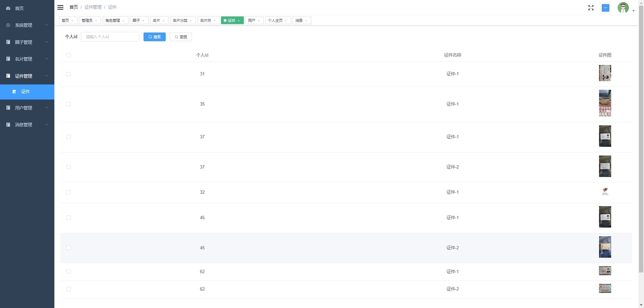This screenshot has width=644, height=308.
Task: Toggle the sidebar with the hamburger icon
Action: [60, 7]
